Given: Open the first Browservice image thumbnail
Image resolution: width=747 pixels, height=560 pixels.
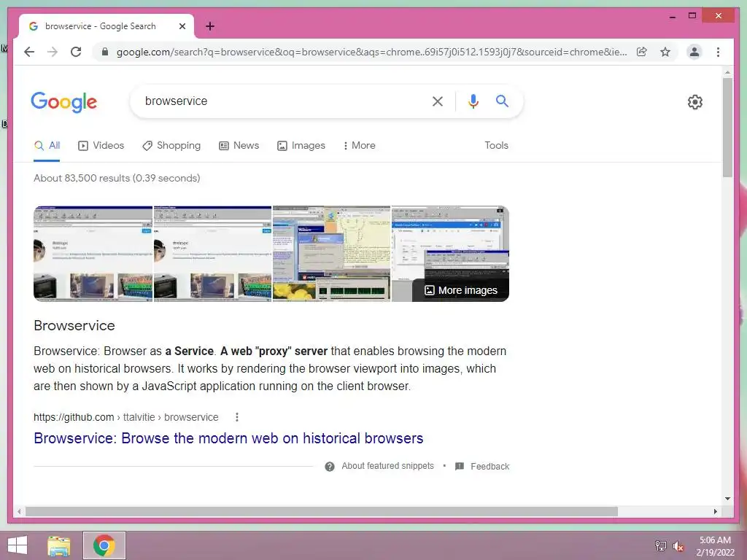Looking at the screenshot, I should 93,254.
